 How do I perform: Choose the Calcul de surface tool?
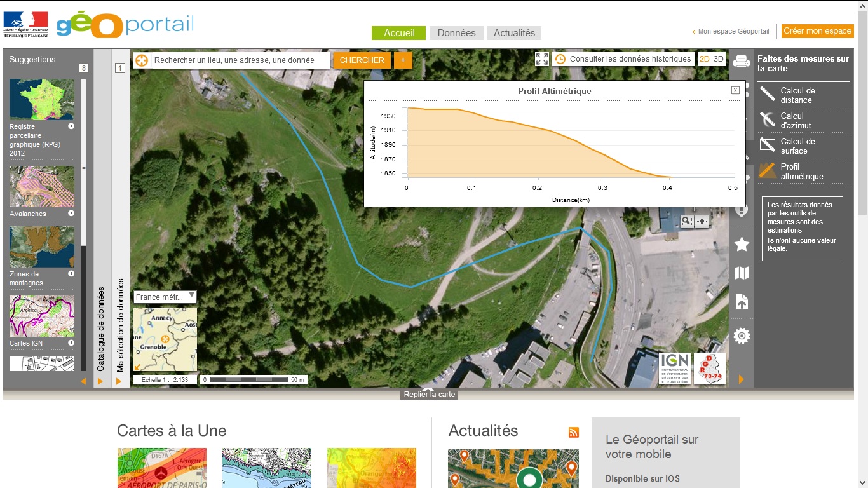768,146
